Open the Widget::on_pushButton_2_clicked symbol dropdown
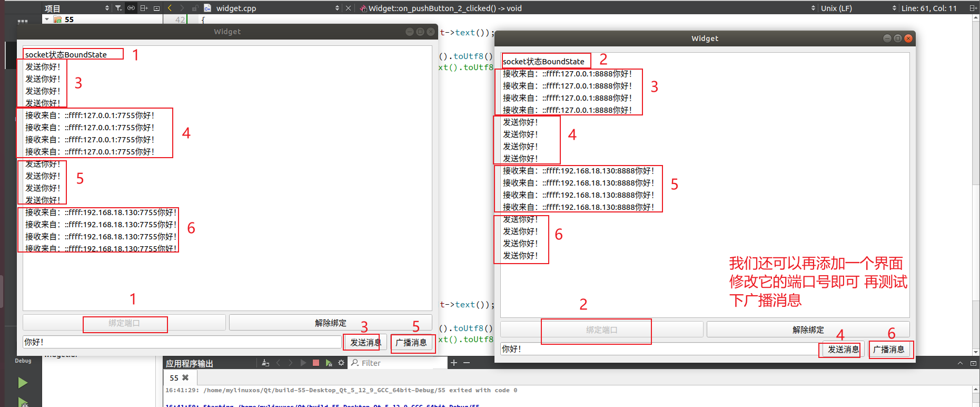The height and width of the screenshot is (407, 980). coord(814,8)
